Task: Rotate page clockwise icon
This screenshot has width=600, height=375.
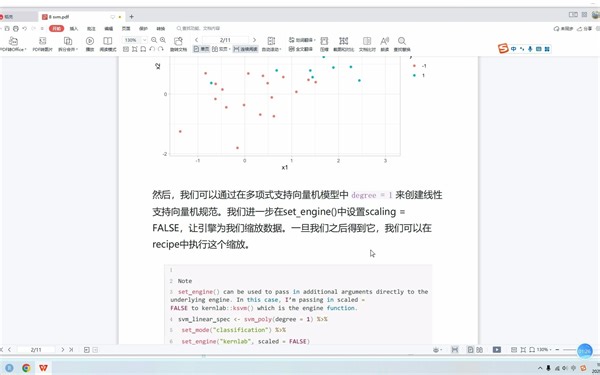Action: click(x=161, y=49)
